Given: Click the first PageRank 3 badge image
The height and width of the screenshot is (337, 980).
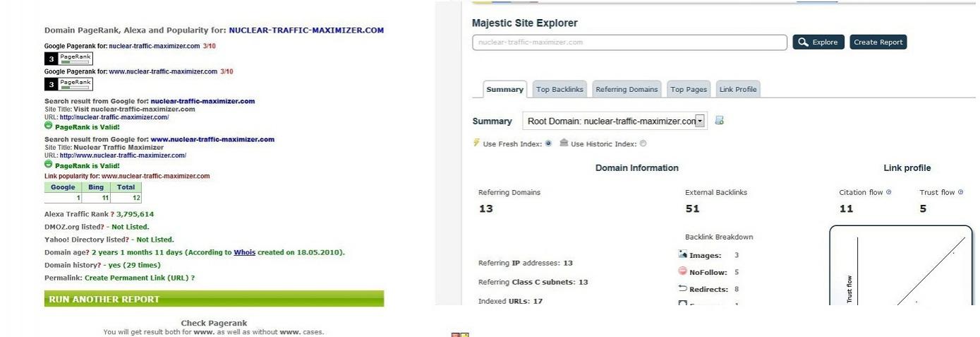Looking at the screenshot, I should click(68, 58).
